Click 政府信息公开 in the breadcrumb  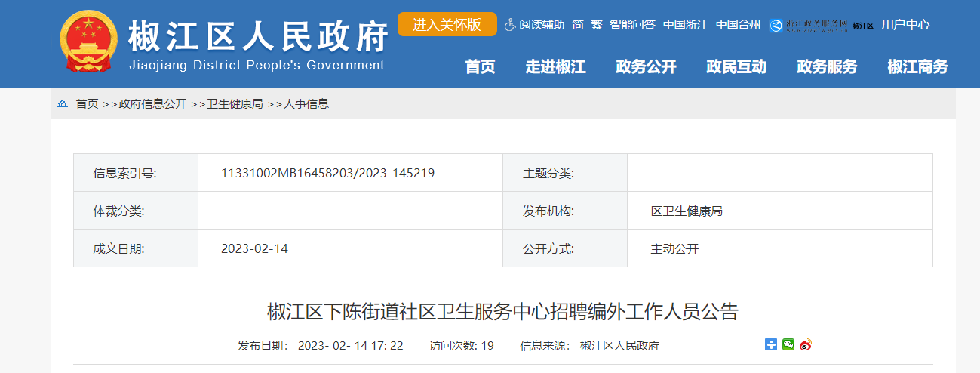pos(152,104)
